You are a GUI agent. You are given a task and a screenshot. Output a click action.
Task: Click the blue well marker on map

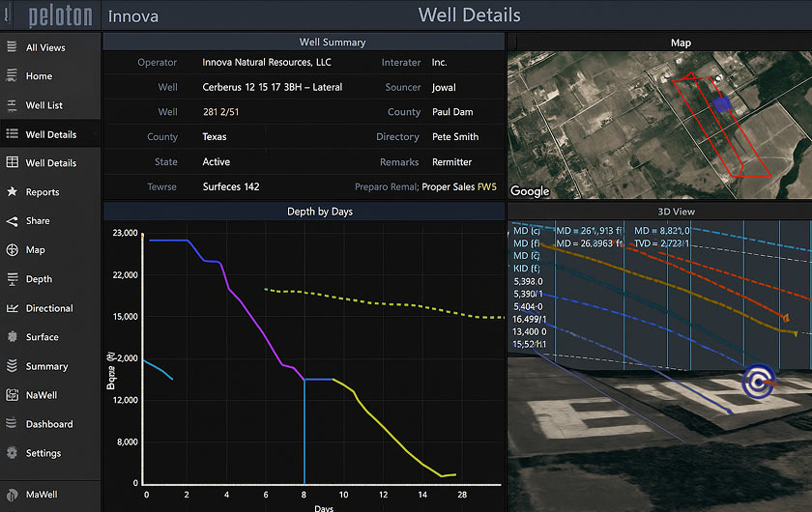tap(720, 103)
